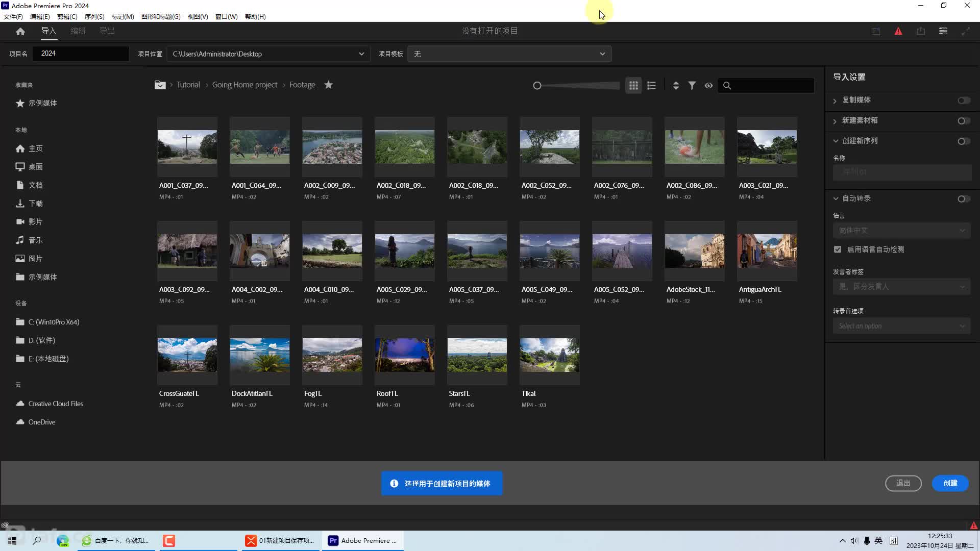This screenshot has height=551, width=980.
Task: Open the 音乐 music location
Action: point(29,240)
